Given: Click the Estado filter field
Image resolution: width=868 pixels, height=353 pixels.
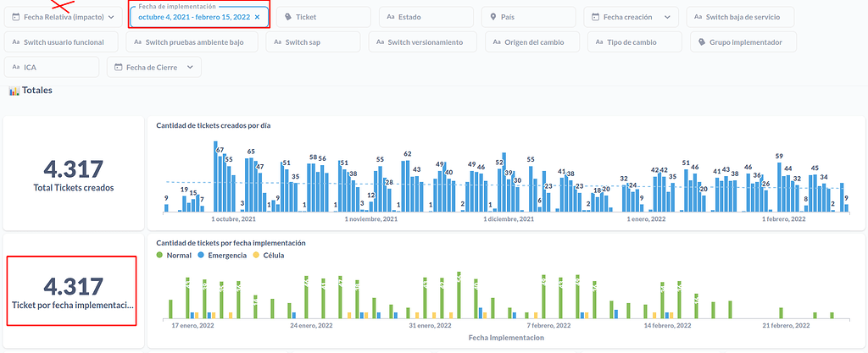Looking at the screenshot, I should tap(426, 17).
